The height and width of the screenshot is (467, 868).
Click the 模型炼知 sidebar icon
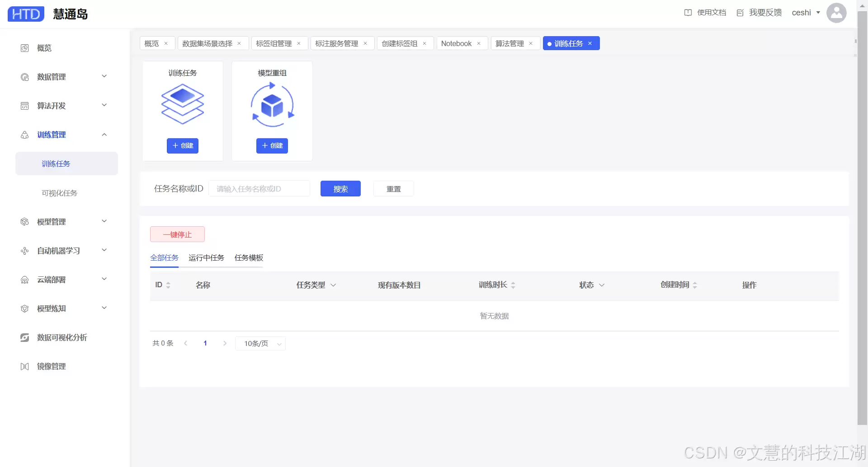tap(25, 308)
